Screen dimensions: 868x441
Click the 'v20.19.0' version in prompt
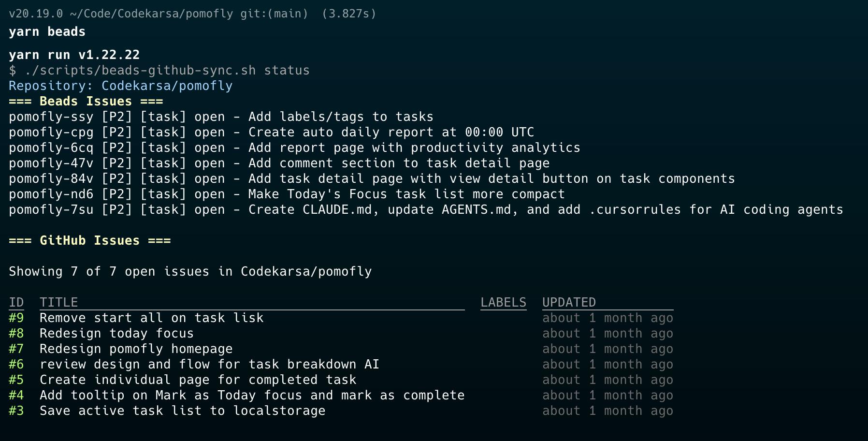(x=36, y=14)
